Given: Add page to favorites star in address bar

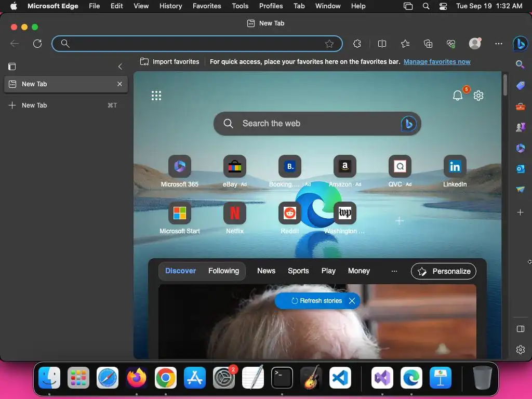Looking at the screenshot, I should pos(329,44).
